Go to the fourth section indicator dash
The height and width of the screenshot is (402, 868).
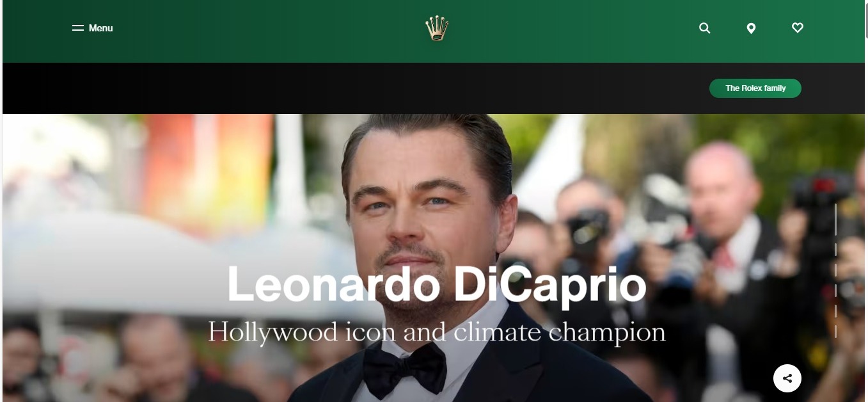tap(835, 291)
